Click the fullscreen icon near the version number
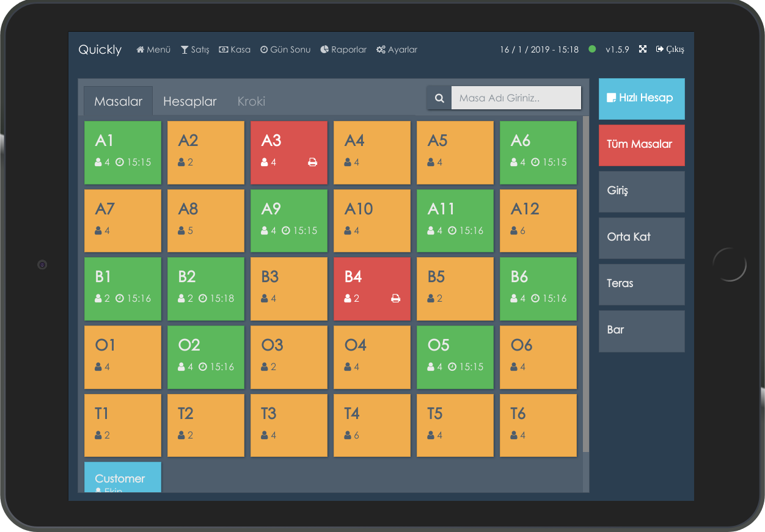Viewport: 765px width, 532px height. [642, 49]
